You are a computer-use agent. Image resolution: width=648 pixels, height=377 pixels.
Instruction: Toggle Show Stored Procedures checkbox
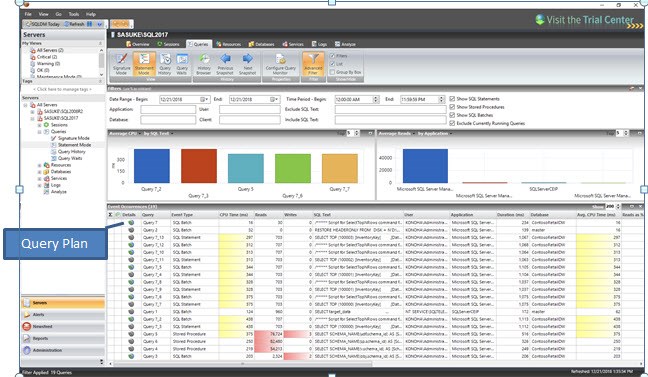452,107
